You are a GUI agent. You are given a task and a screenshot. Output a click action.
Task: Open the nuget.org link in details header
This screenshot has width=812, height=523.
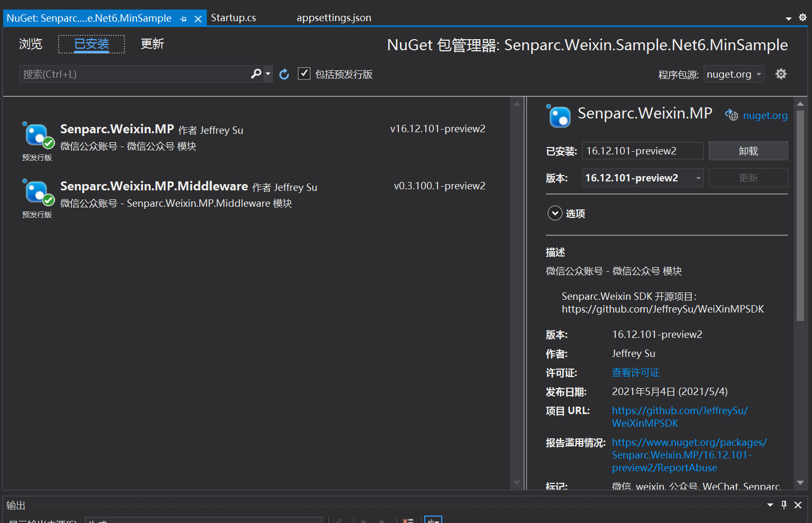click(765, 115)
